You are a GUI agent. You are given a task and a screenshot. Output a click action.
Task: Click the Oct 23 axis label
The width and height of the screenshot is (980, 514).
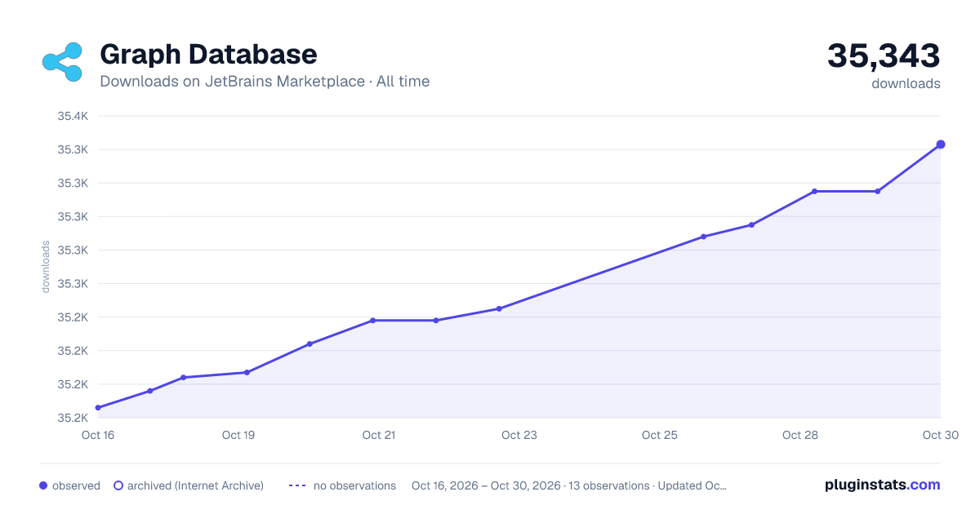519,435
